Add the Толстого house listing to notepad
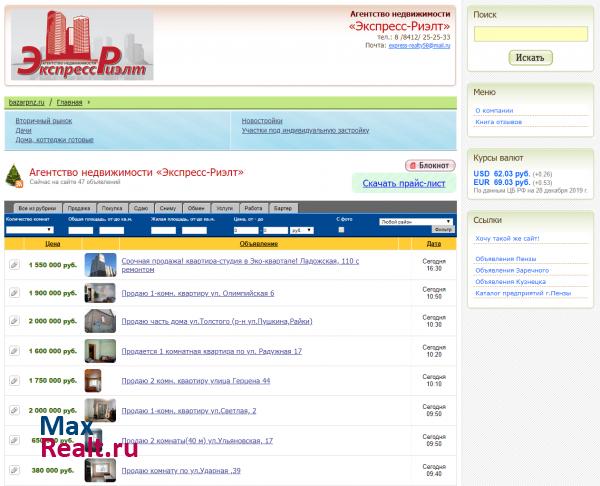 point(14,321)
